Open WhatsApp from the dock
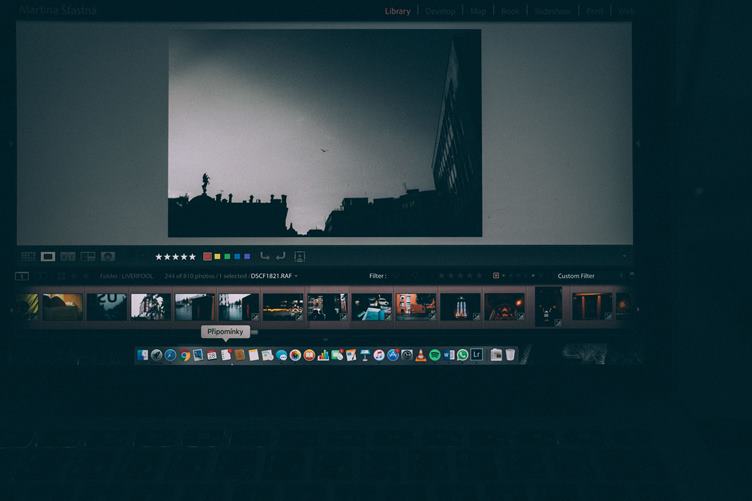 tap(462, 355)
